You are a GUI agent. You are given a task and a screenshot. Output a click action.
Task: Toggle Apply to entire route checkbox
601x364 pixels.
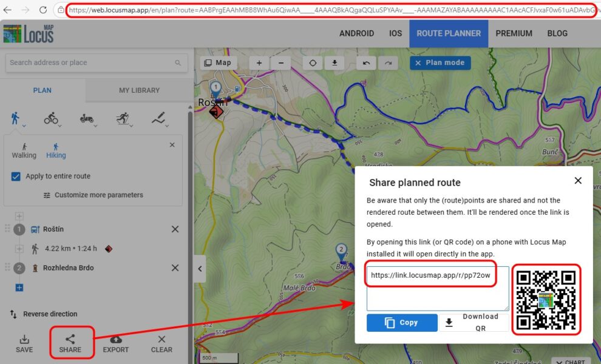click(16, 176)
